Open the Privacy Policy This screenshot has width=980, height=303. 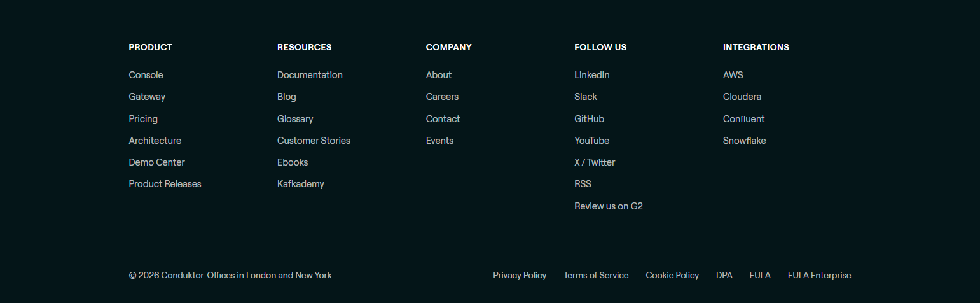pos(520,276)
